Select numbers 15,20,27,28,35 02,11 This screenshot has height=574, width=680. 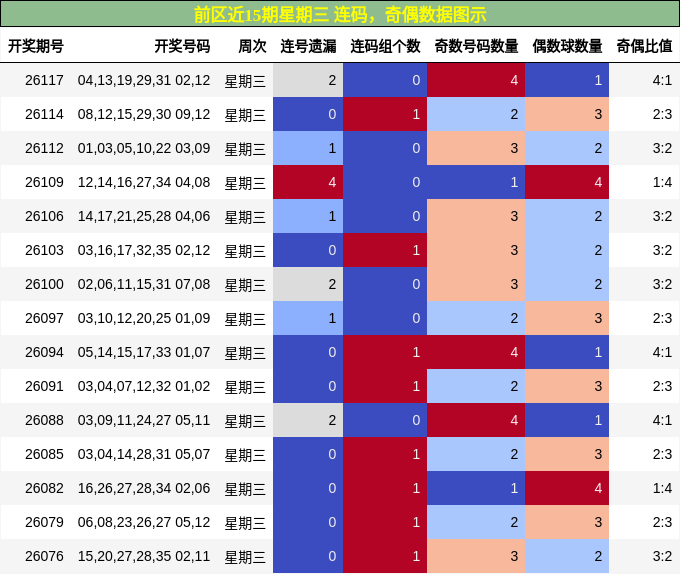[x=144, y=556]
